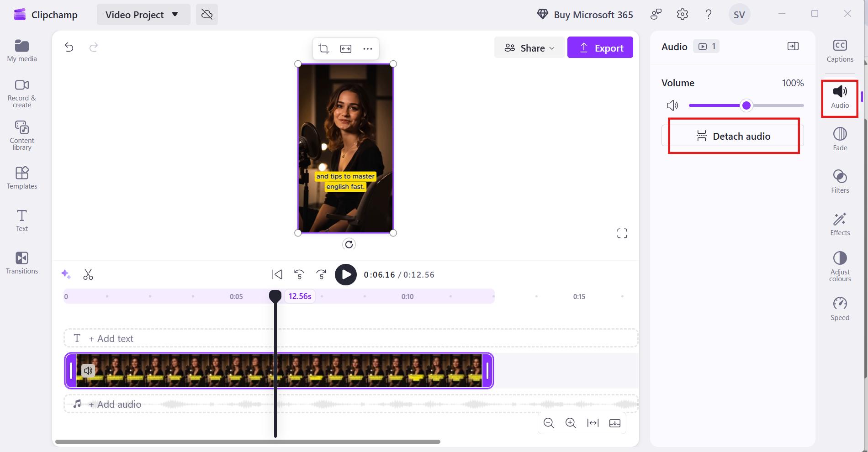Click 0:10 mark on timeline ruler
Screen dimensions: 868x452
(x=408, y=296)
